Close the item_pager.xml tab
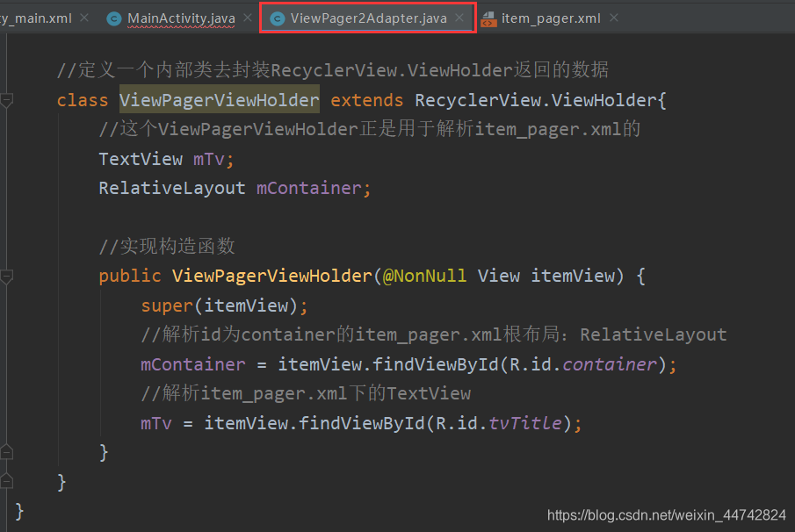Image resolution: width=795 pixels, height=532 pixels. point(614,18)
